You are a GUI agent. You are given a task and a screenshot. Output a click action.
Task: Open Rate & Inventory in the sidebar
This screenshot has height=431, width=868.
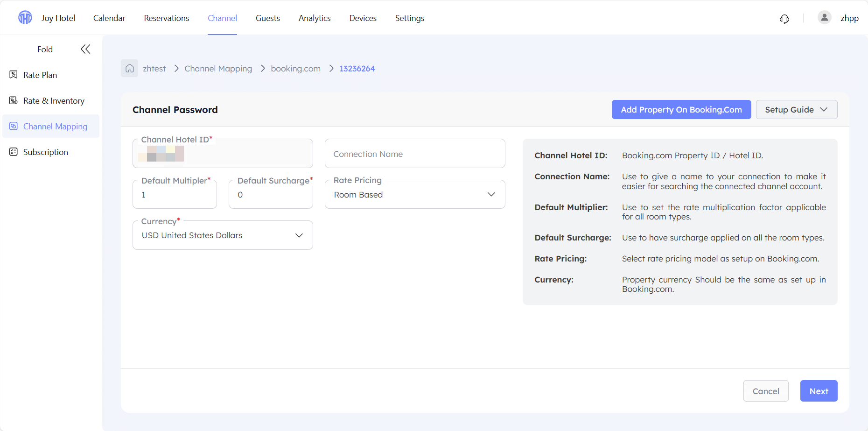pyautogui.click(x=51, y=100)
